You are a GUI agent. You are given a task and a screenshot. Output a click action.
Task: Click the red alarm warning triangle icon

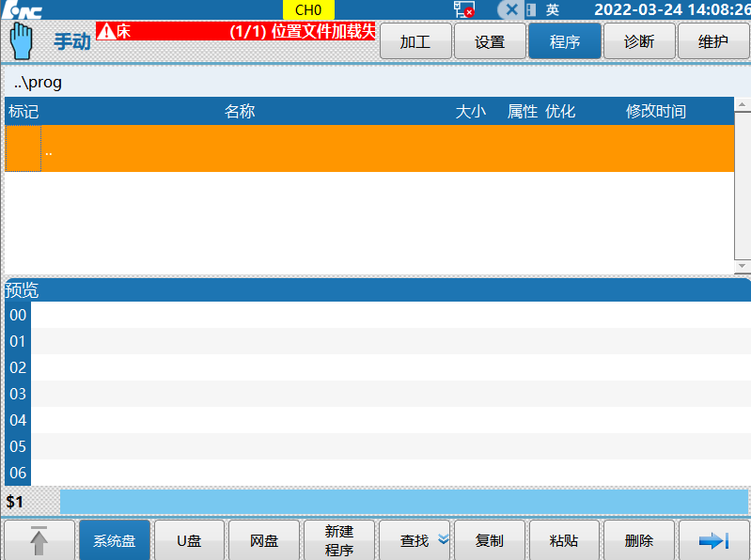(106, 31)
